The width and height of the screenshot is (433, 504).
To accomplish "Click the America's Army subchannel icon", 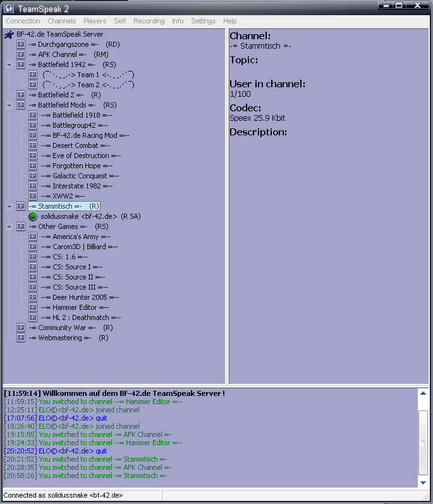I will [x=33, y=237].
